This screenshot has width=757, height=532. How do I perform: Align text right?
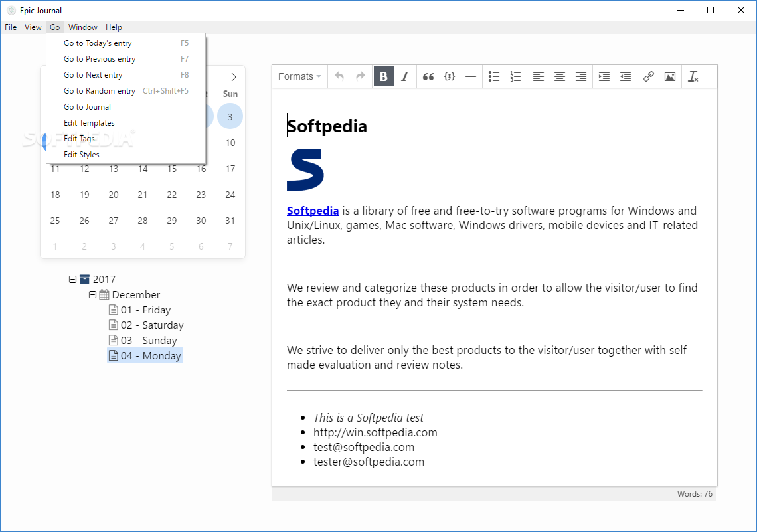tap(581, 76)
